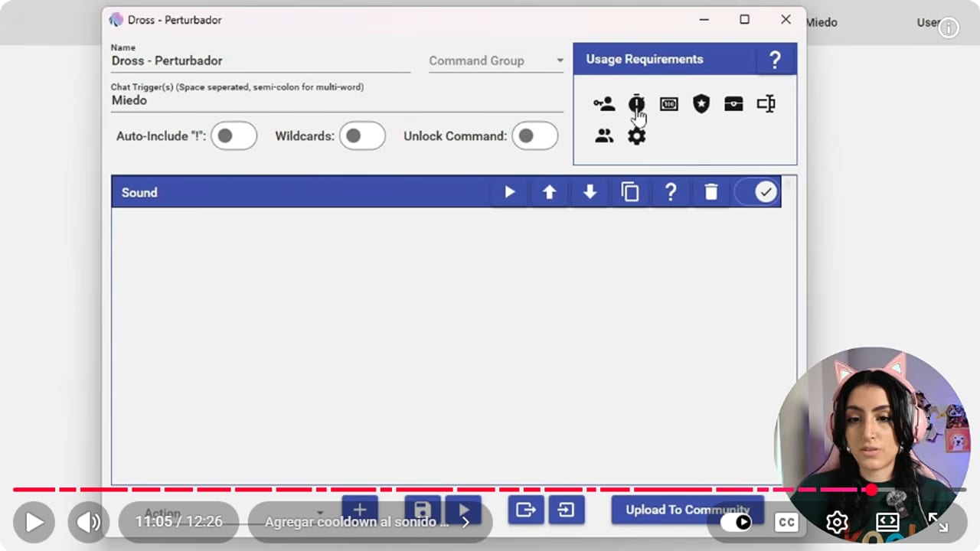Toggle the Auto-Include "!" switch
The image size is (980, 551).
click(x=234, y=136)
